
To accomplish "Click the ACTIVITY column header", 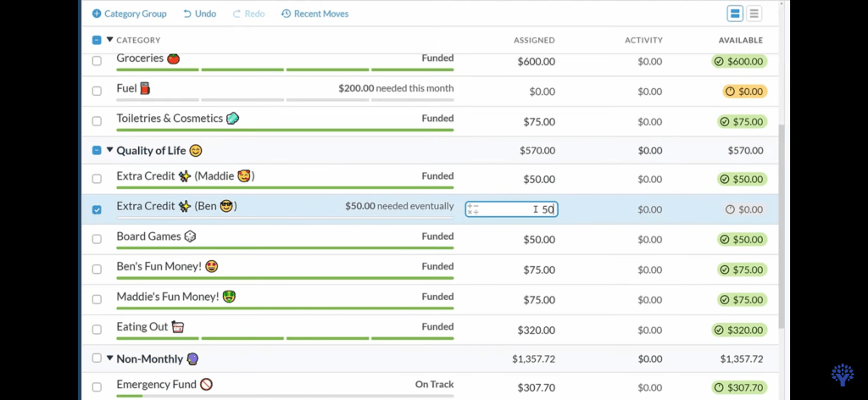I will (643, 40).
